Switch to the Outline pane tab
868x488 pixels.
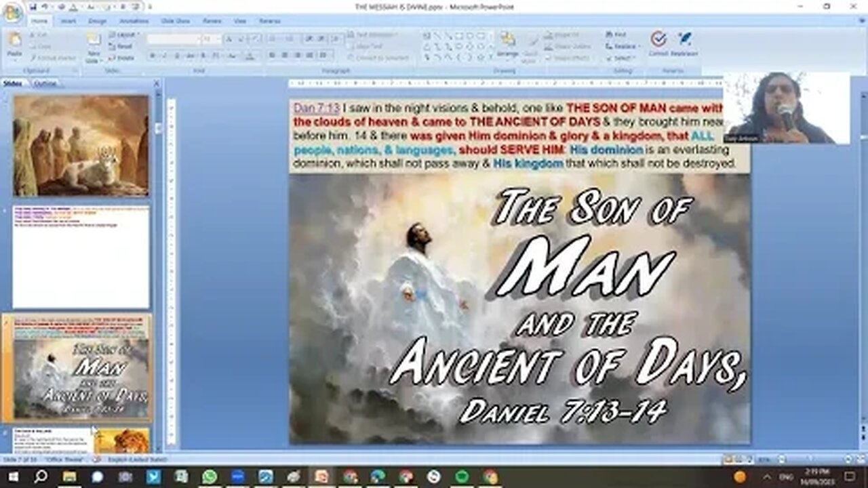45,83
